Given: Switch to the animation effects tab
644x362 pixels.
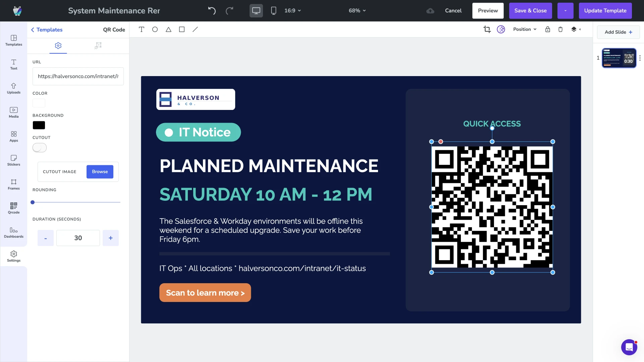Looking at the screenshot, I should (98, 46).
